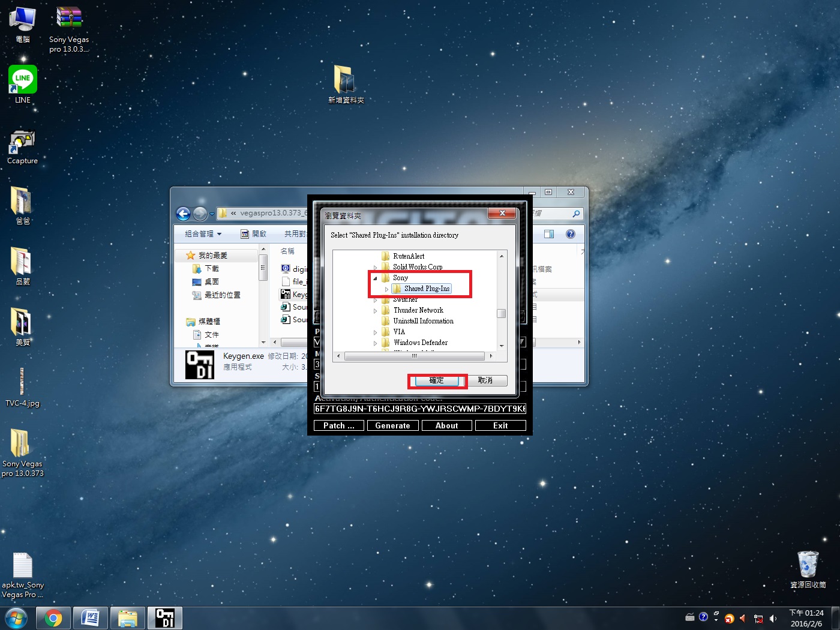This screenshot has height=630, width=840.
Task: Click the 名稱 column header in Explorer
Action: (287, 251)
